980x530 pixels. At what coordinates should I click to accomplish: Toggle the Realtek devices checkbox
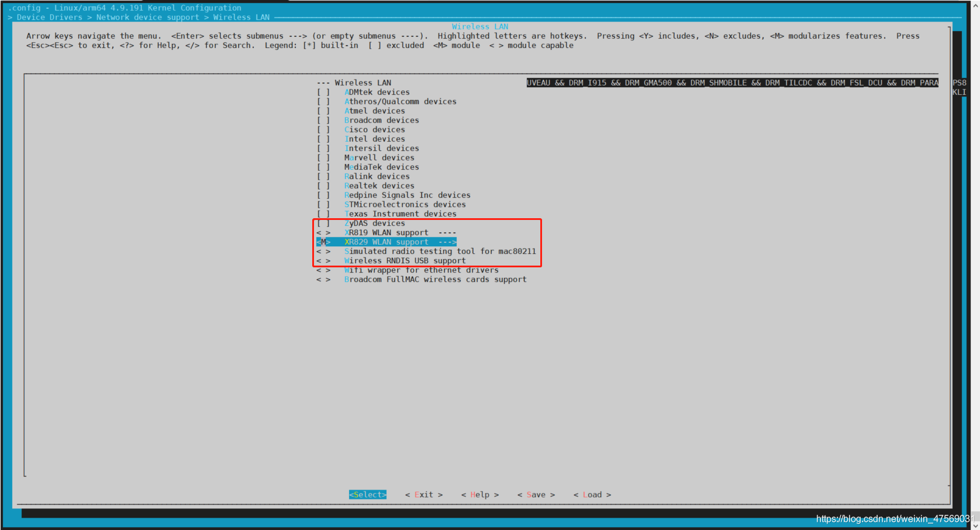click(323, 186)
